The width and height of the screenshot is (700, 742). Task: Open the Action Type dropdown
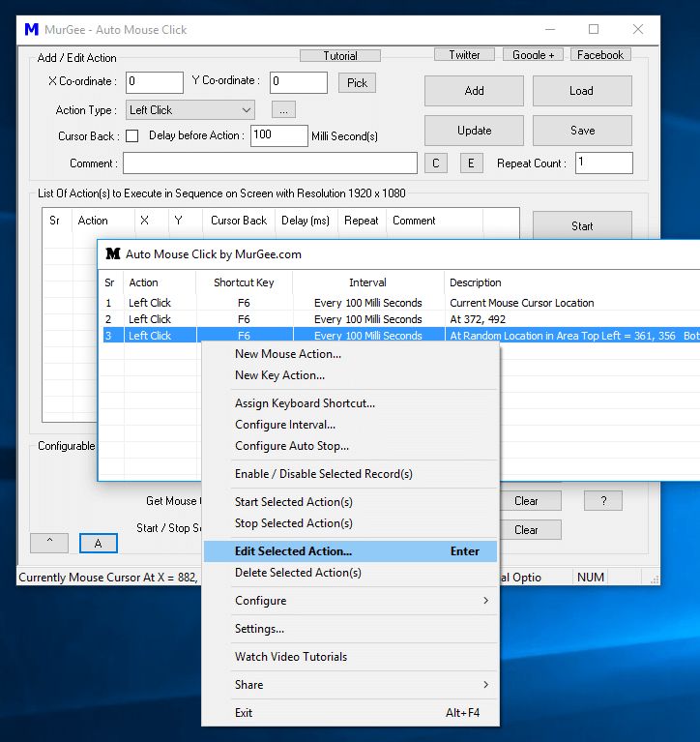(x=190, y=109)
